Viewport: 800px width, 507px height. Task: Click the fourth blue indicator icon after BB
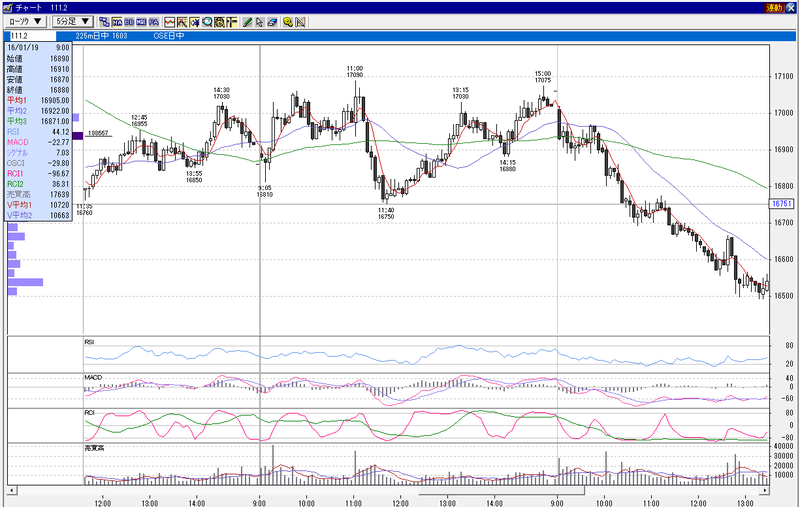(141, 22)
